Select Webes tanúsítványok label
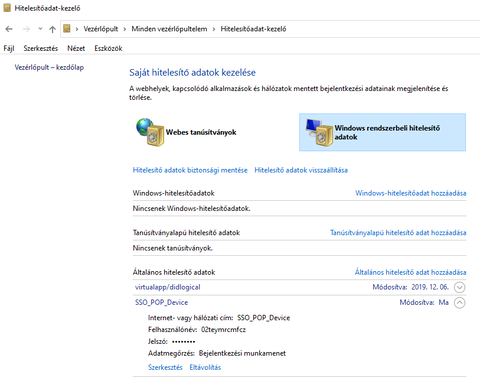480x384 pixels. (x=201, y=132)
